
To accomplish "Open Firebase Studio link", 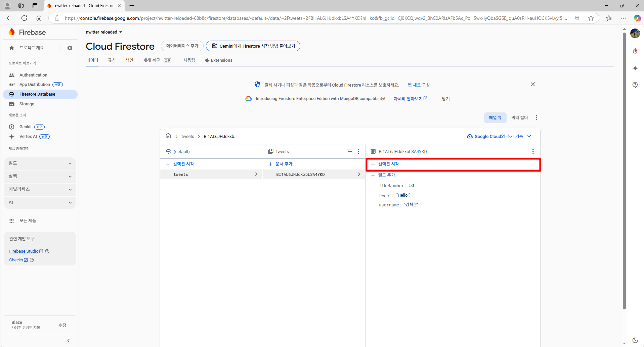I will [26, 251].
